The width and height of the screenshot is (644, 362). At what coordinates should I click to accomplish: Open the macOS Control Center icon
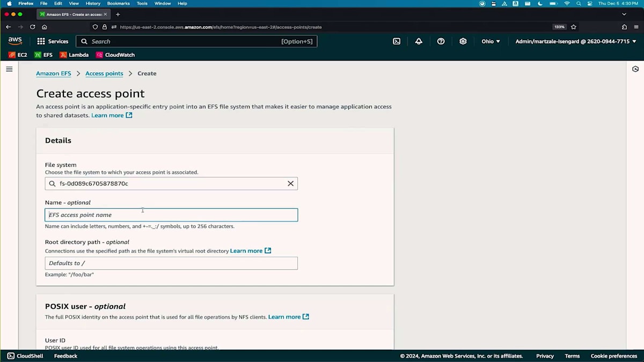590,3
